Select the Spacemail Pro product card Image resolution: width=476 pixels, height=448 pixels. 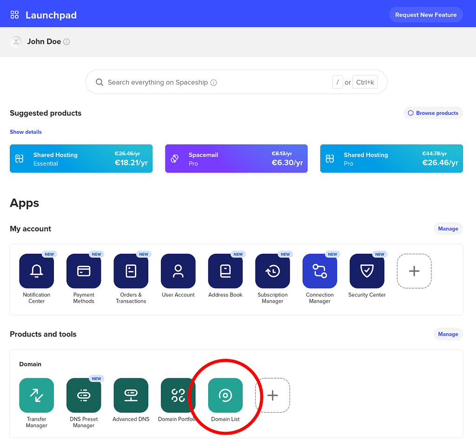coord(236,159)
